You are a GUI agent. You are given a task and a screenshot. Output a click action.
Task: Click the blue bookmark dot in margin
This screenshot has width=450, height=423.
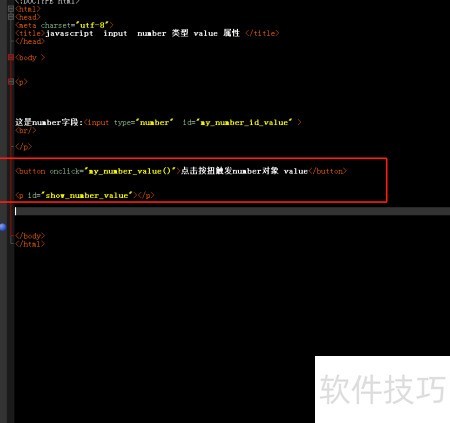[x=3, y=227]
